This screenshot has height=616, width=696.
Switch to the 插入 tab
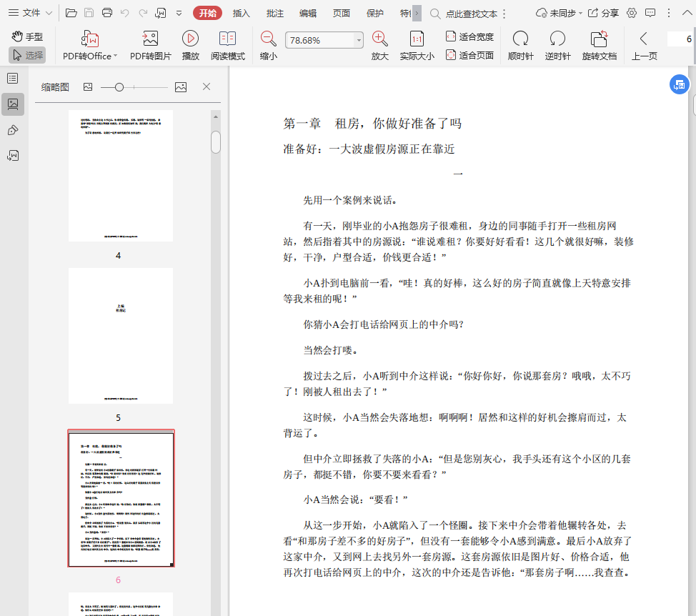pyautogui.click(x=242, y=13)
